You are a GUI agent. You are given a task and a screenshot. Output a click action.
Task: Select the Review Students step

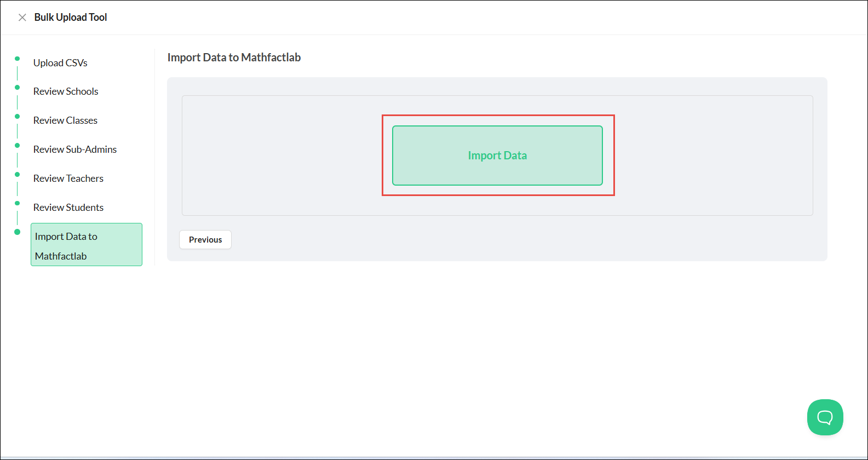[x=68, y=208]
